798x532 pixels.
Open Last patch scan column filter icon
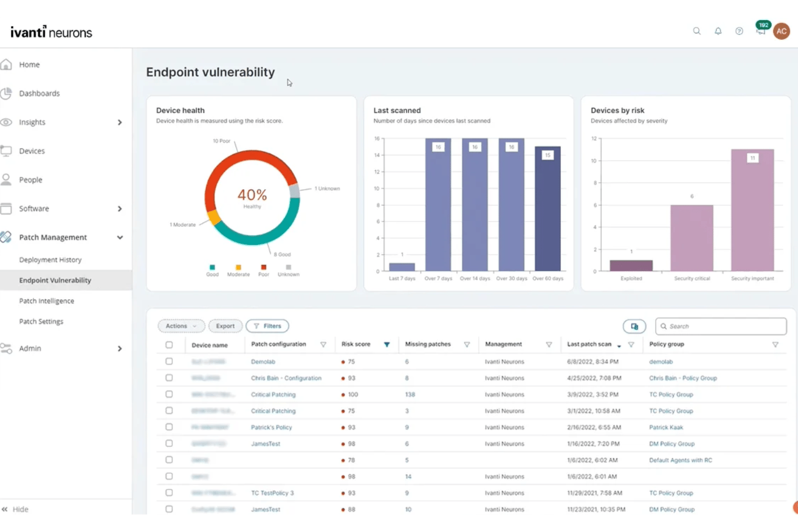click(631, 344)
